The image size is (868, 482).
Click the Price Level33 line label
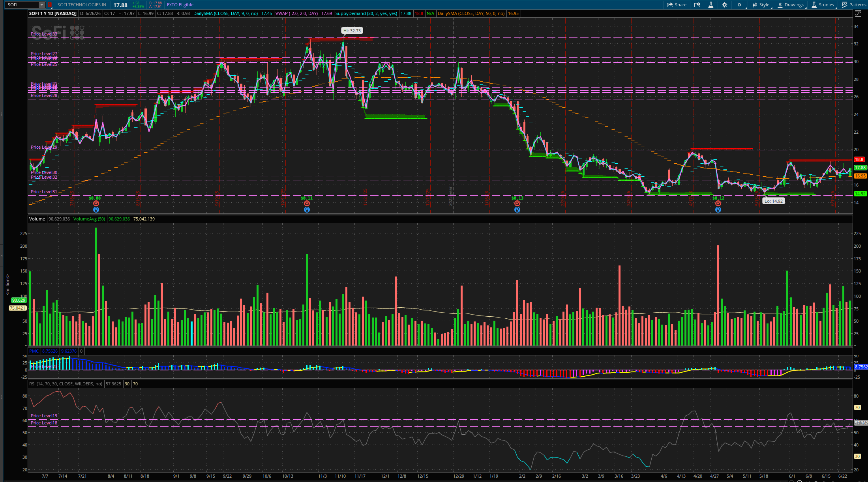coord(44,34)
